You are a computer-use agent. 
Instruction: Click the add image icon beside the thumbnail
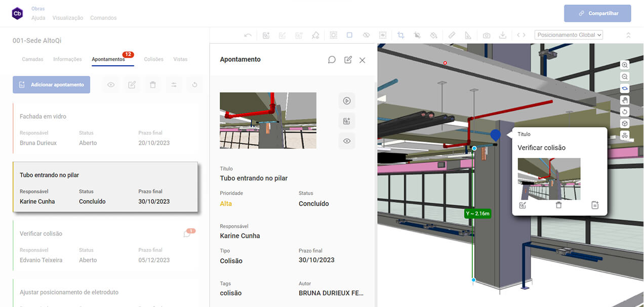pyautogui.click(x=347, y=121)
